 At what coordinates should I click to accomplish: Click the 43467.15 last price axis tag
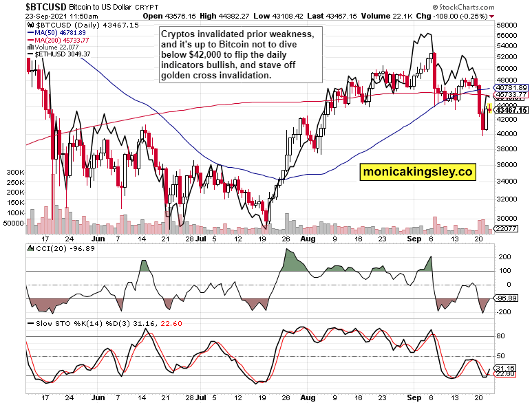[x=513, y=110]
